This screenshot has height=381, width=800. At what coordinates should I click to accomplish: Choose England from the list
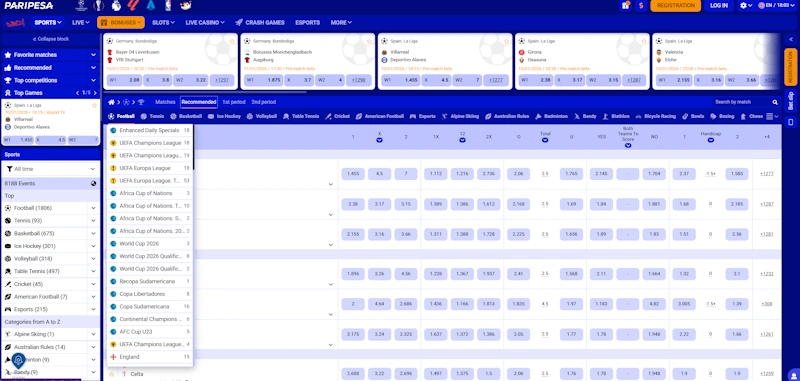click(x=149, y=357)
